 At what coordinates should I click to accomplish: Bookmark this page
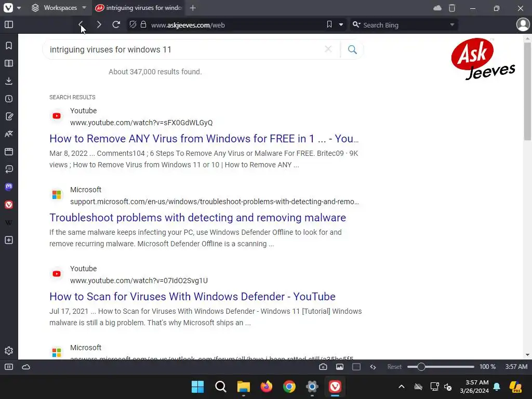tap(329, 25)
